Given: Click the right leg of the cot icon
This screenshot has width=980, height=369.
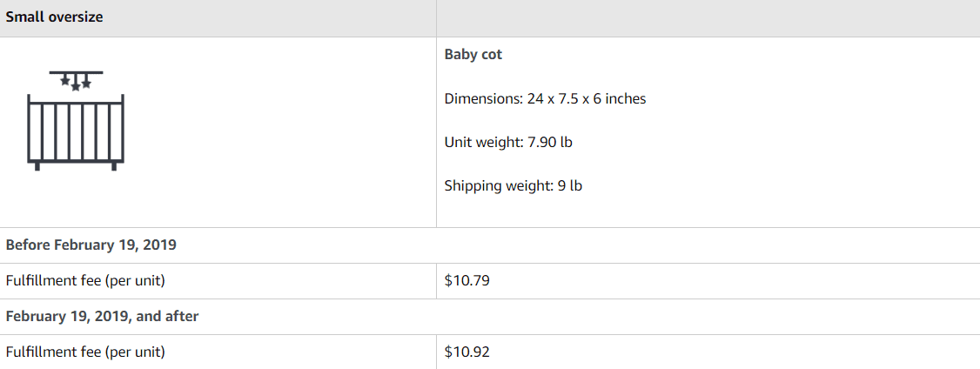Looking at the screenshot, I should [114, 165].
